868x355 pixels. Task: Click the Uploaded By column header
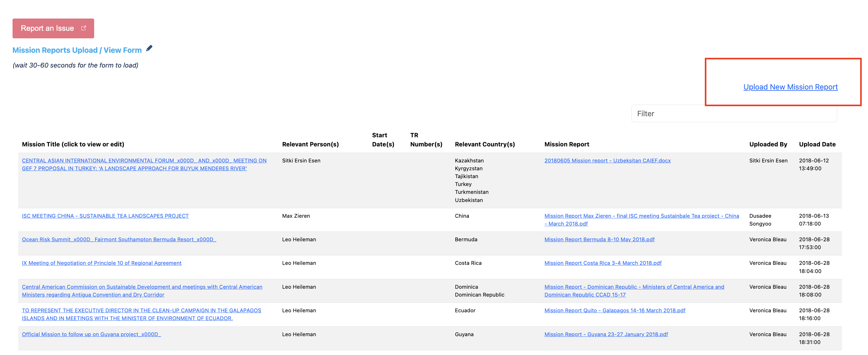tap(768, 145)
